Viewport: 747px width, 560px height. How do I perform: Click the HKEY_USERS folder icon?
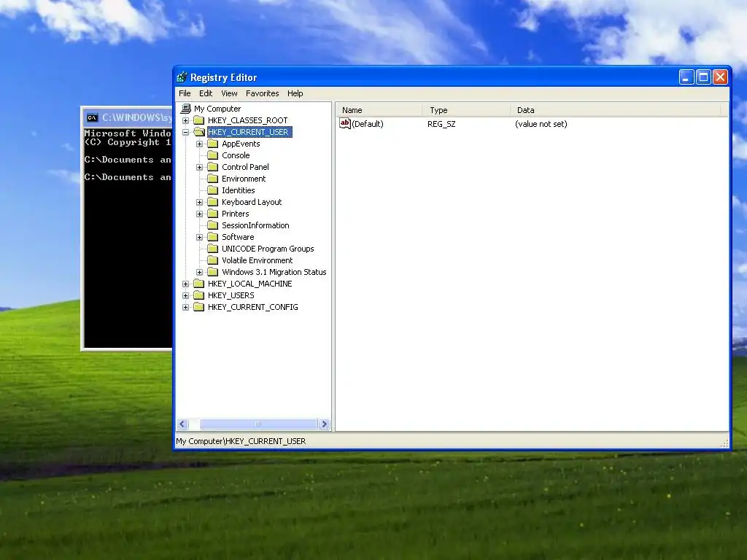199,296
